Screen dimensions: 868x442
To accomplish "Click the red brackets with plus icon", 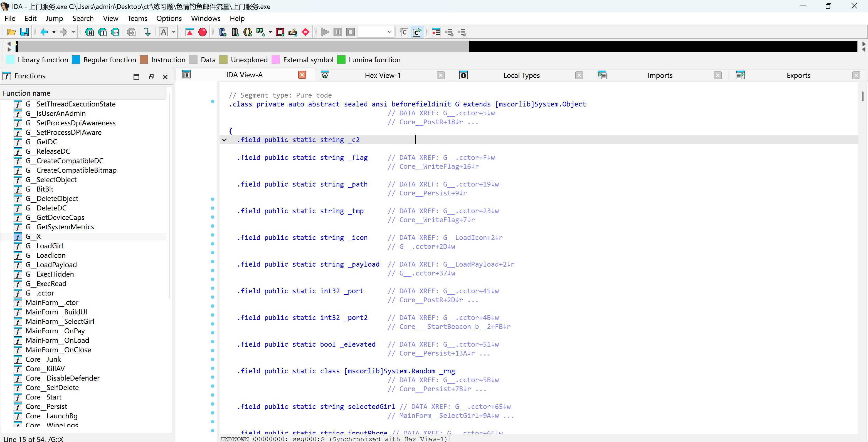I will (280, 32).
